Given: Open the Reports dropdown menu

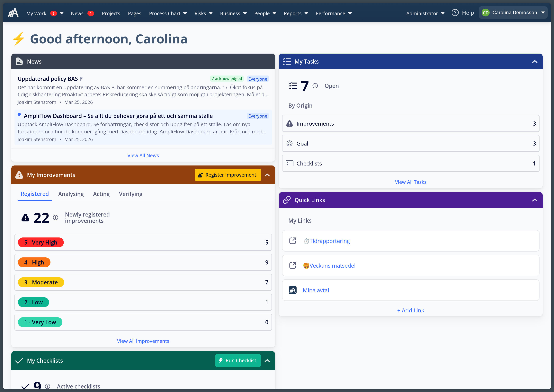Looking at the screenshot, I should point(296,13).
